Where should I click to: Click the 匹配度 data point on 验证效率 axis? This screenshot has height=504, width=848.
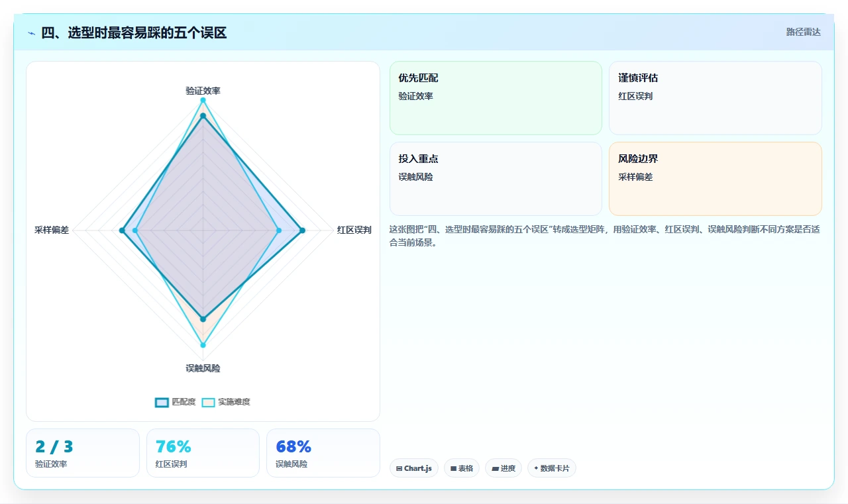coord(203,116)
